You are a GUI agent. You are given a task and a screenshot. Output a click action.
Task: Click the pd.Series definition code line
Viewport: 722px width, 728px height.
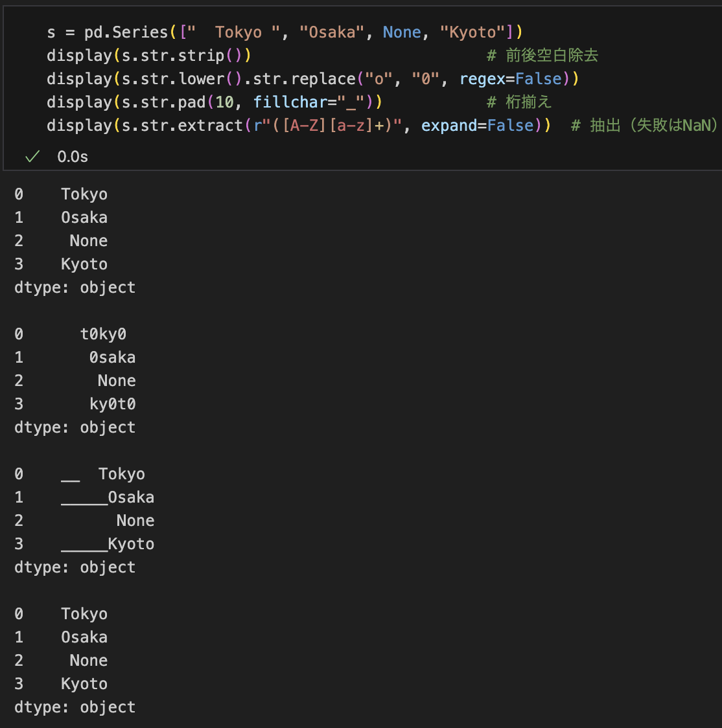285,32
